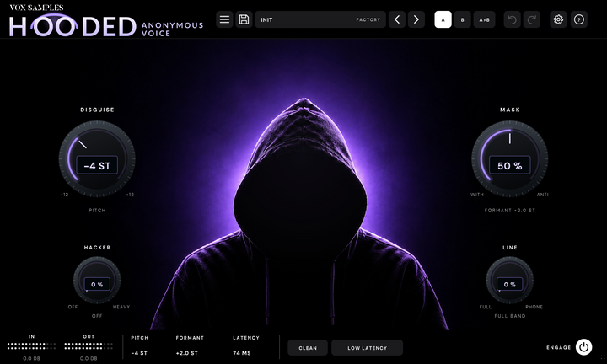Save preset with floppy disk icon

click(x=244, y=19)
